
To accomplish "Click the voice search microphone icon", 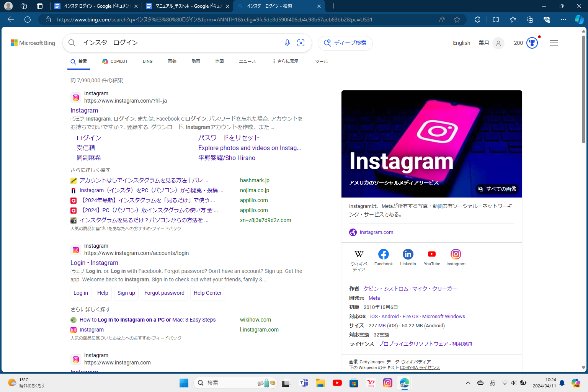I will click(x=287, y=43).
